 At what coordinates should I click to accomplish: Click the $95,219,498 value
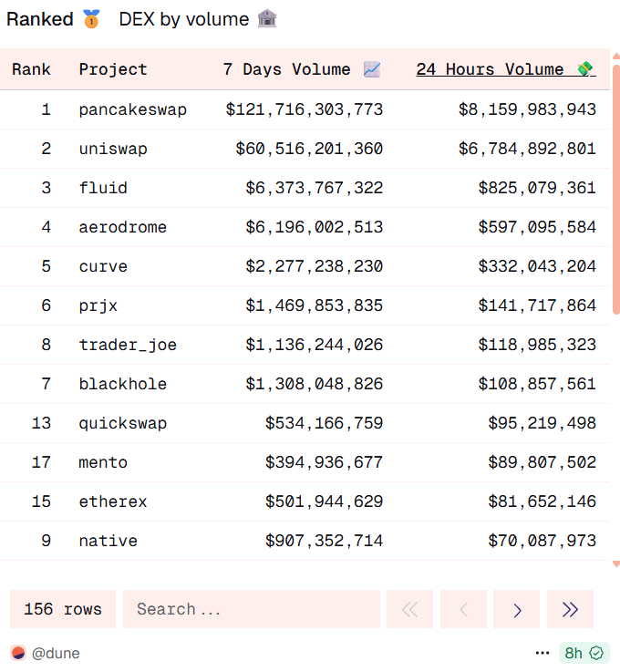(x=542, y=423)
